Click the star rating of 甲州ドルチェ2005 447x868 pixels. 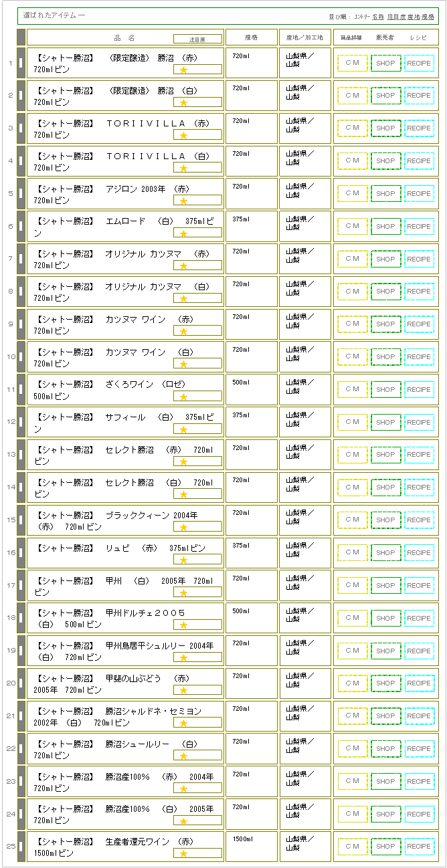[x=197, y=625]
